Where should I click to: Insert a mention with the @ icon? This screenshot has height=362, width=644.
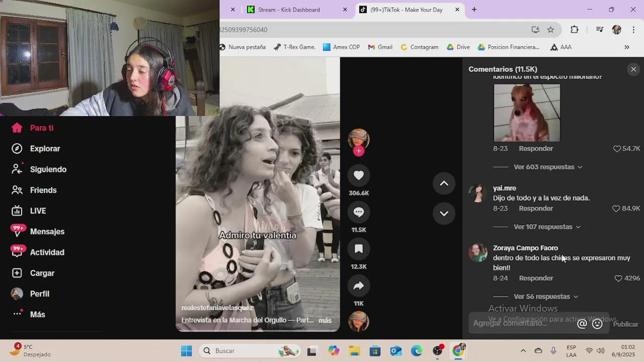pyautogui.click(x=582, y=324)
